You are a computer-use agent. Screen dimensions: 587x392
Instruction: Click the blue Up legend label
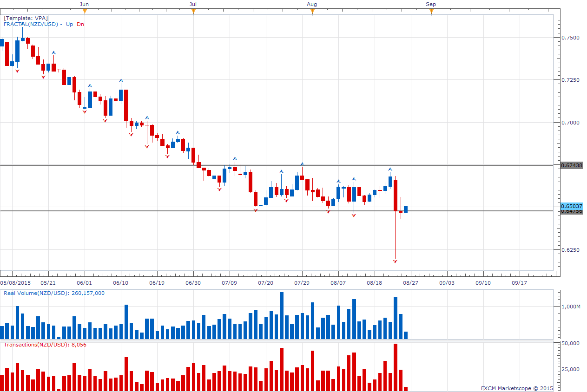pyautogui.click(x=69, y=24)
